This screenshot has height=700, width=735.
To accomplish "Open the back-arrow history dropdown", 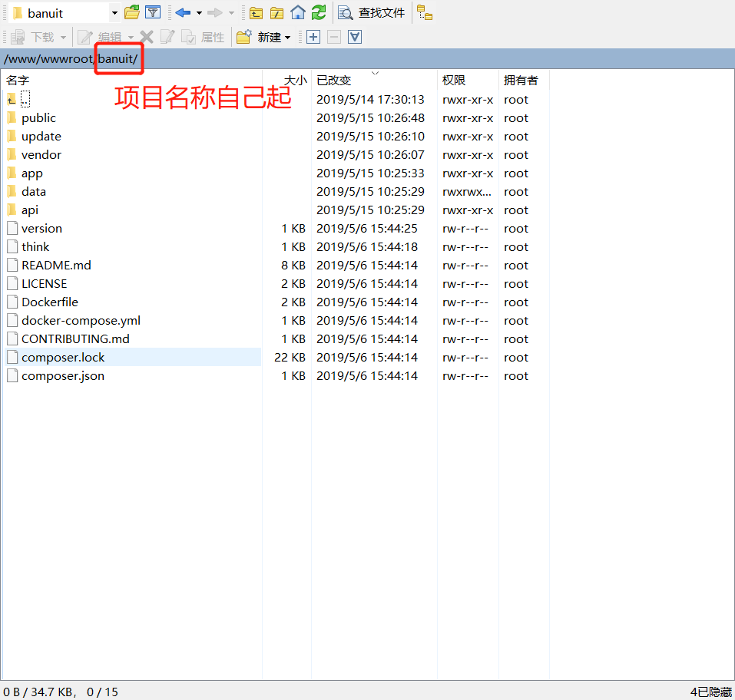I will (x=197, y=12).
